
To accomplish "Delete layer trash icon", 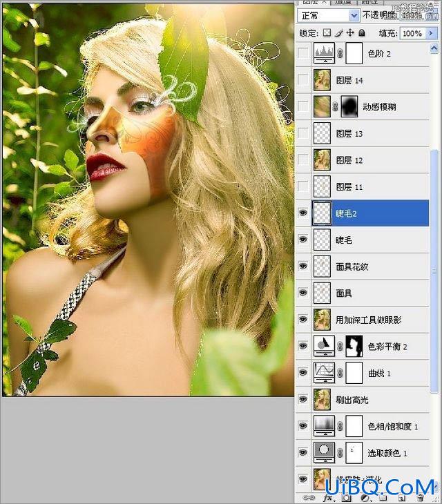I will point(421,498).
